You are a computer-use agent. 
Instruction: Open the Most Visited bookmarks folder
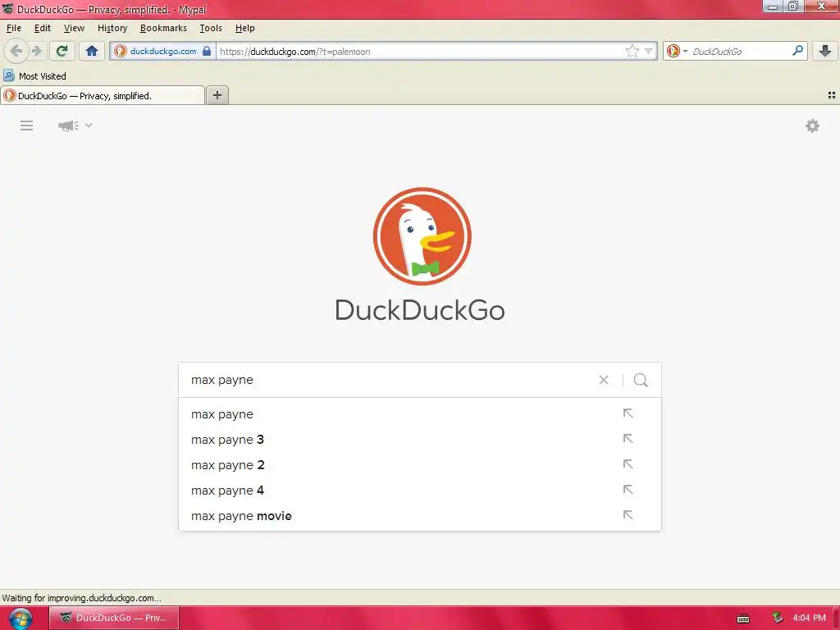tap(34, 76)
